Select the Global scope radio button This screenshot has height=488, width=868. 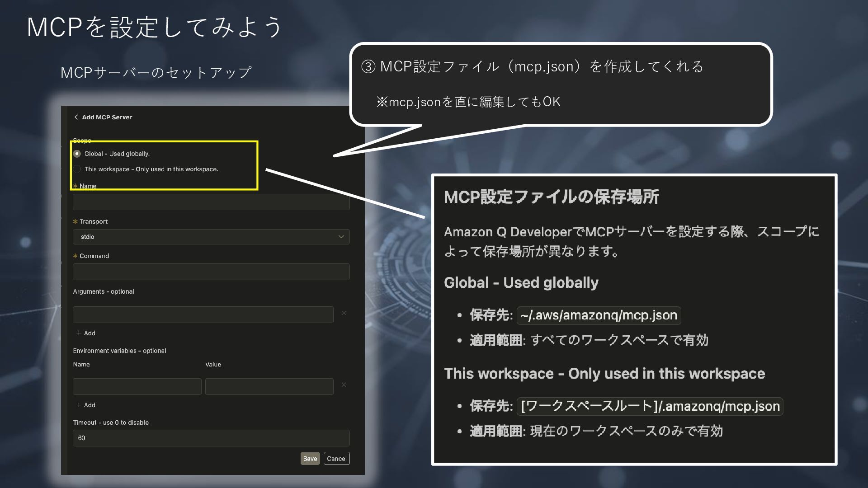[77, 154]
